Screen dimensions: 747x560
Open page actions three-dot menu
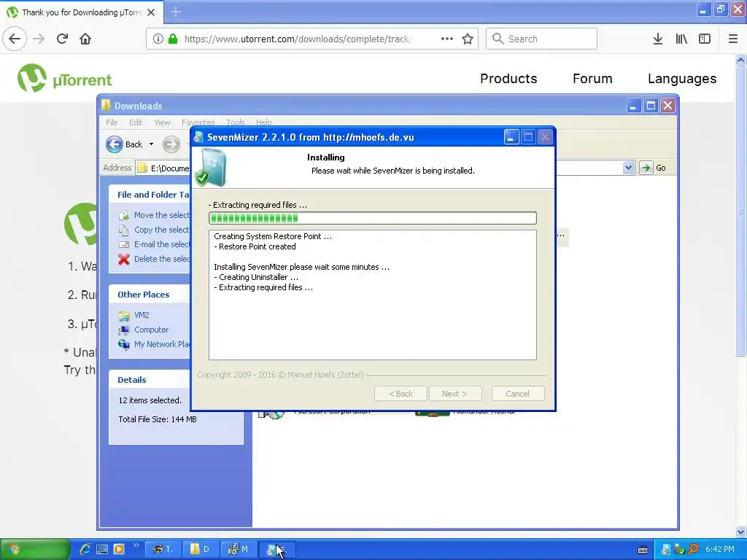(447, 39)
